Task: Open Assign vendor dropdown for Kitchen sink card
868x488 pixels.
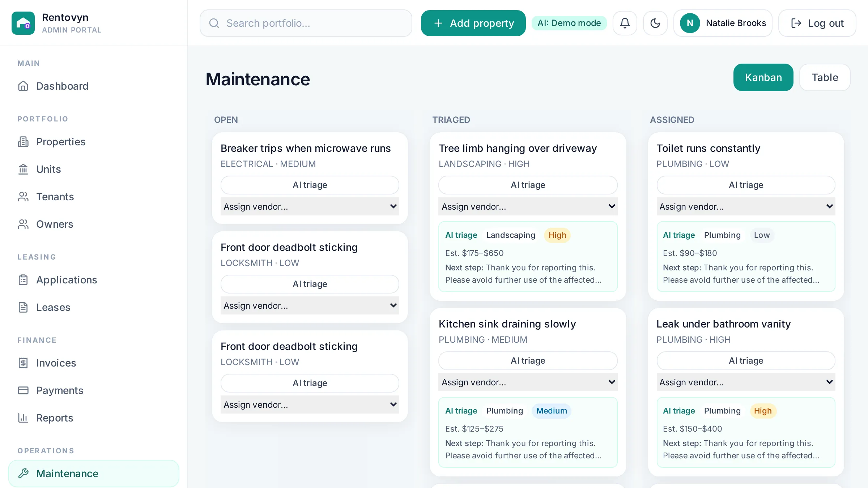Action: (528, 382)
